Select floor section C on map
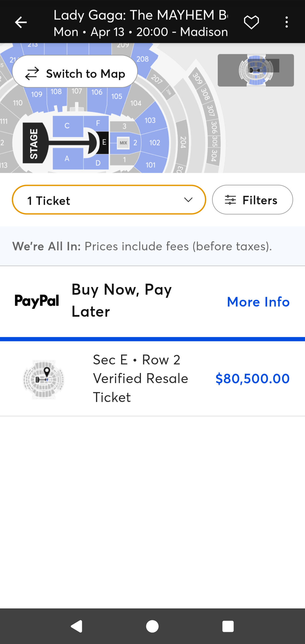The width and height of the screenshot is (305, 644). [x=67, y=126]
